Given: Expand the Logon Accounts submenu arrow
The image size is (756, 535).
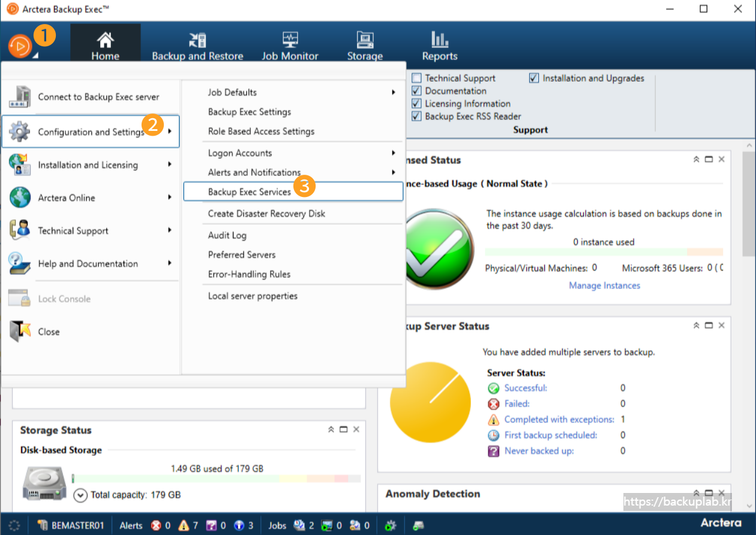Looking at the screenshot, I should (394, 153).
